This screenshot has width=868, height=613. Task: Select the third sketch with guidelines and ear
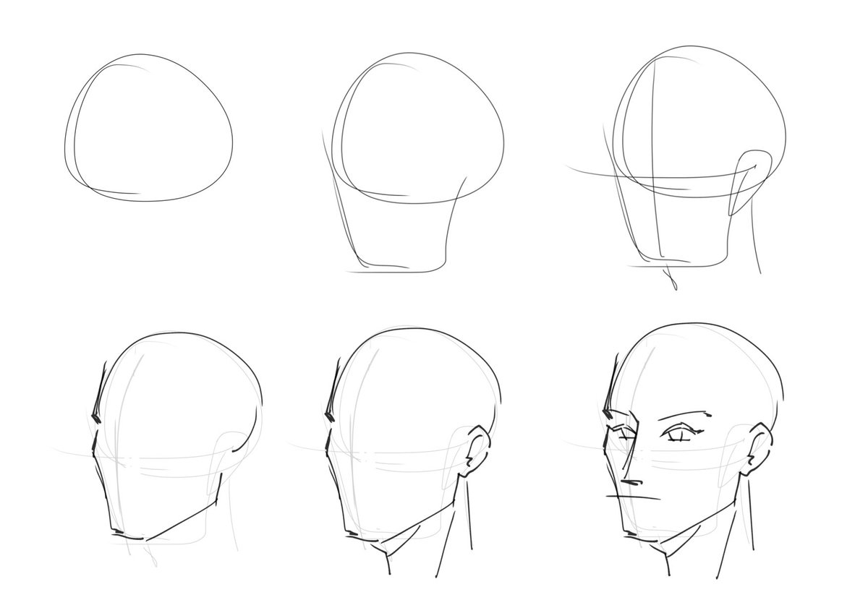click(x=676, y=168)
